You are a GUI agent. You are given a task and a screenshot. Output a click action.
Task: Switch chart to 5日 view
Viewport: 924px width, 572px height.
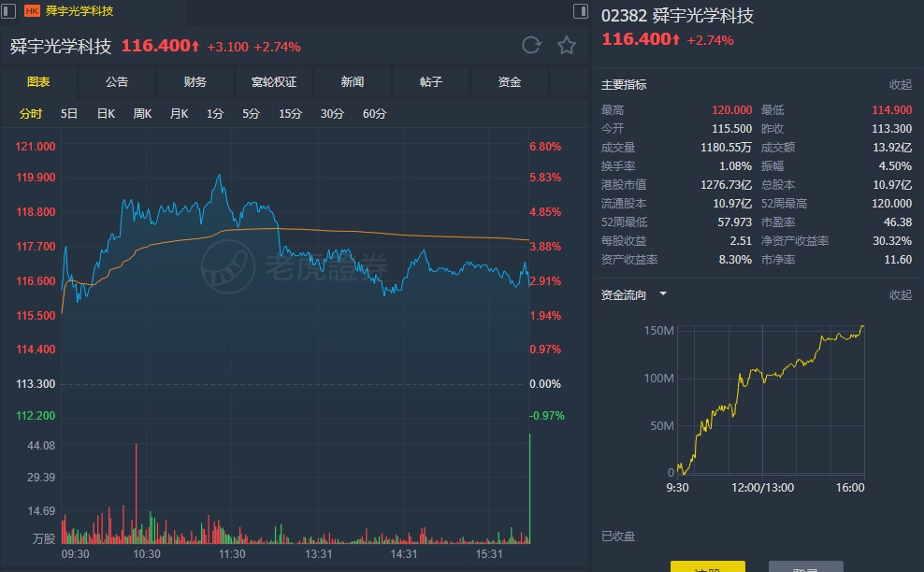pos(69,114)
